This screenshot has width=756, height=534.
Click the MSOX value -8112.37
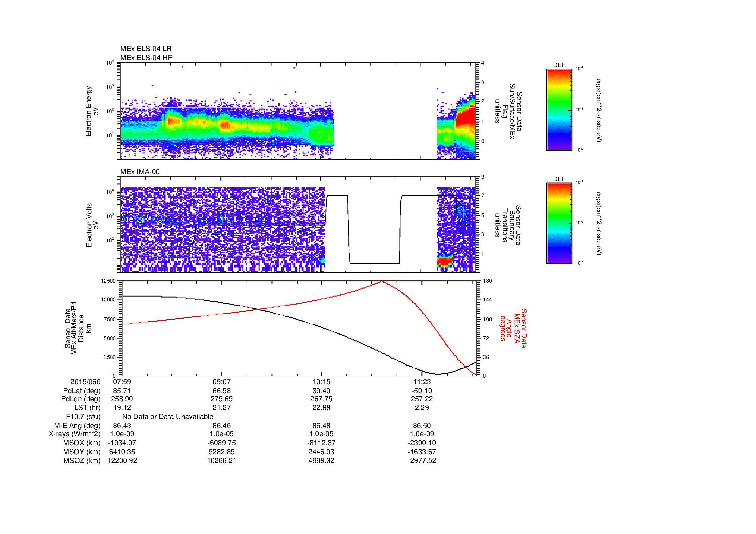[x=321, y=443]
